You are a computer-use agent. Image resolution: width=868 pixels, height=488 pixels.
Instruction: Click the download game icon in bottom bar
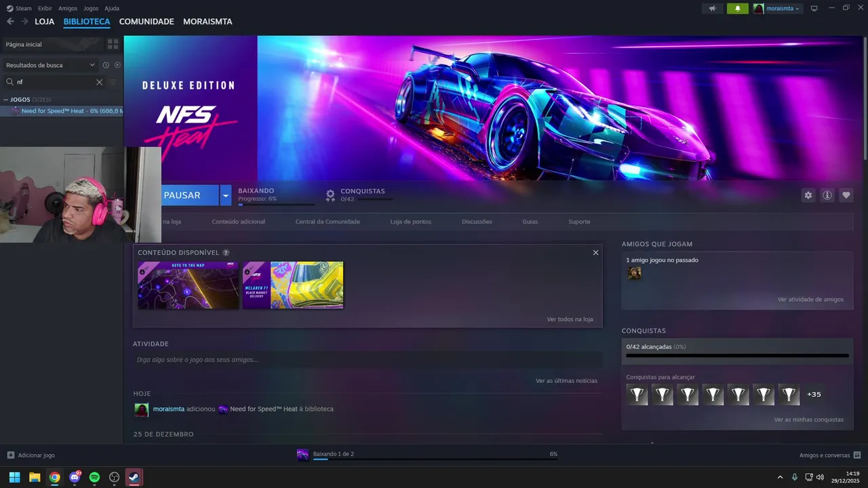coord(302,455)
